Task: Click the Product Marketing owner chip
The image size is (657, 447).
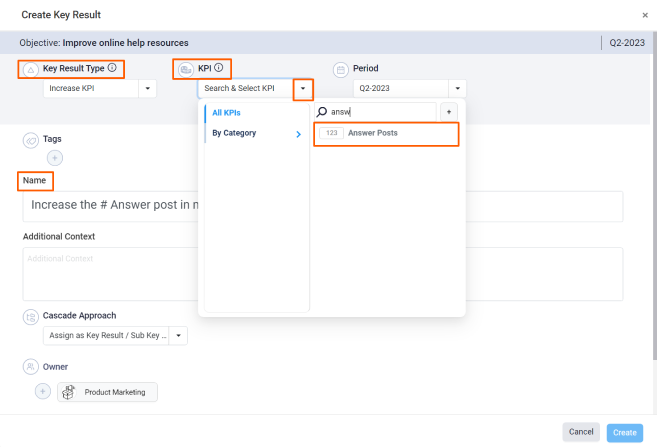Action: (x=107, y=392)
